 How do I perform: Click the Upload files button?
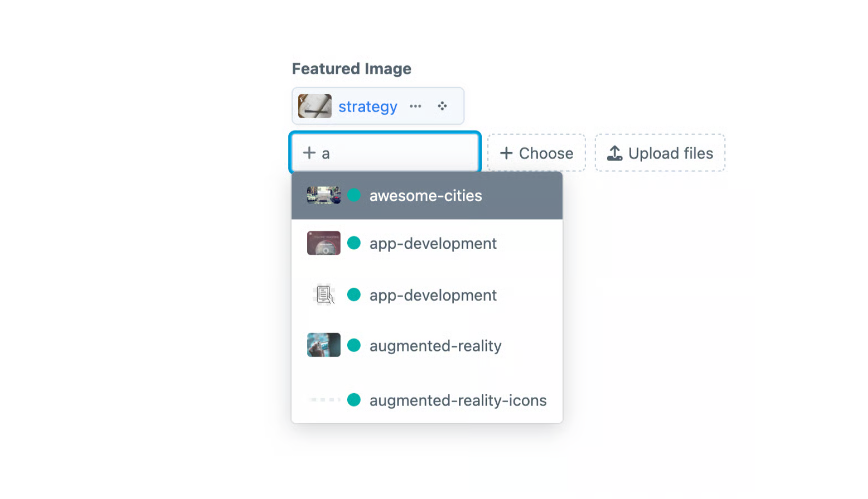pyautogui.click(x=660, y=153)
